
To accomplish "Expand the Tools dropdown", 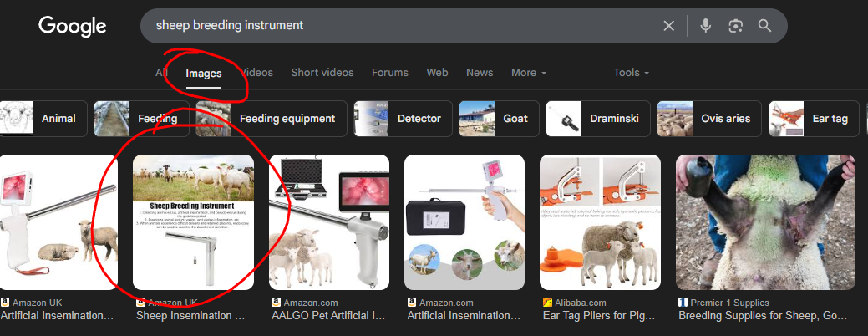I will (631, 73).
